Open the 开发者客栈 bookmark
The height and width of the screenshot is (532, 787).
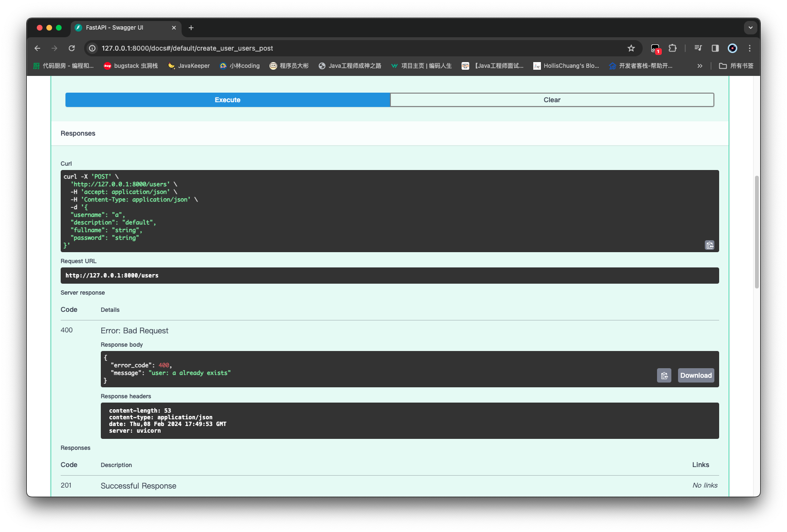click(x=641, y=66)
